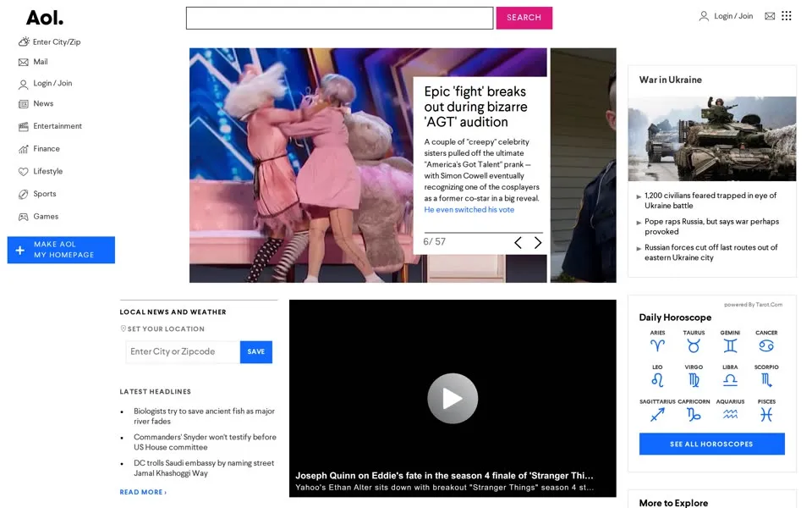812x508 pixels.
Task: Click the War in Ukraine heading
Action: [671, 80]
